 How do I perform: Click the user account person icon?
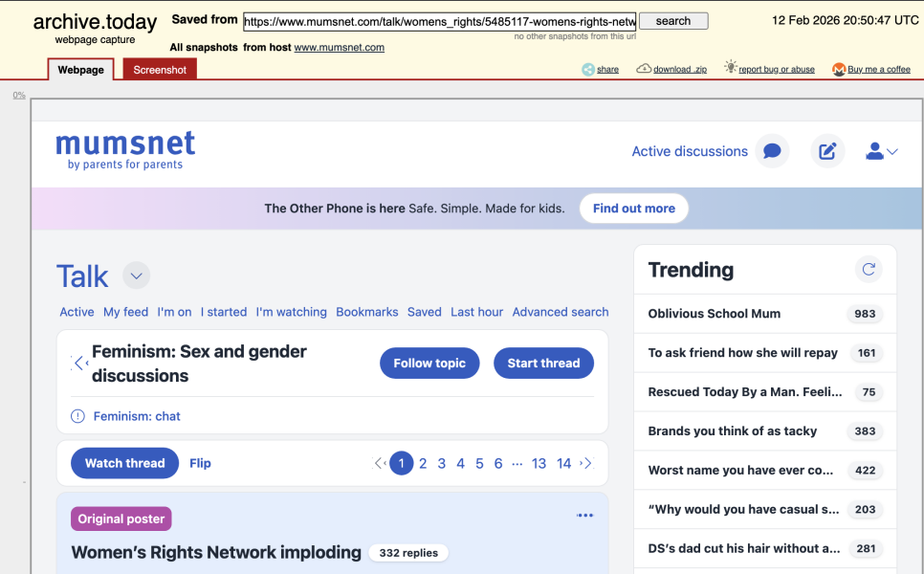coord(875,151)
